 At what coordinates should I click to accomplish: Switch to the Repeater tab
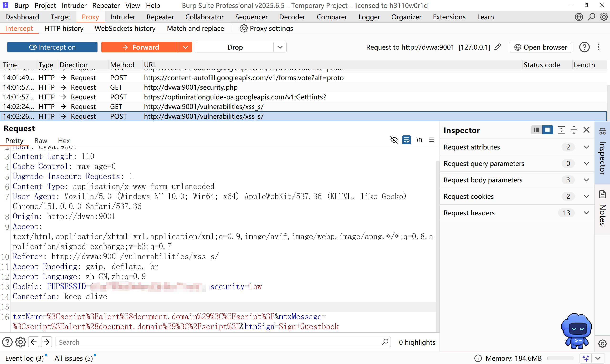pyautogui.click(x=160, y=17)
